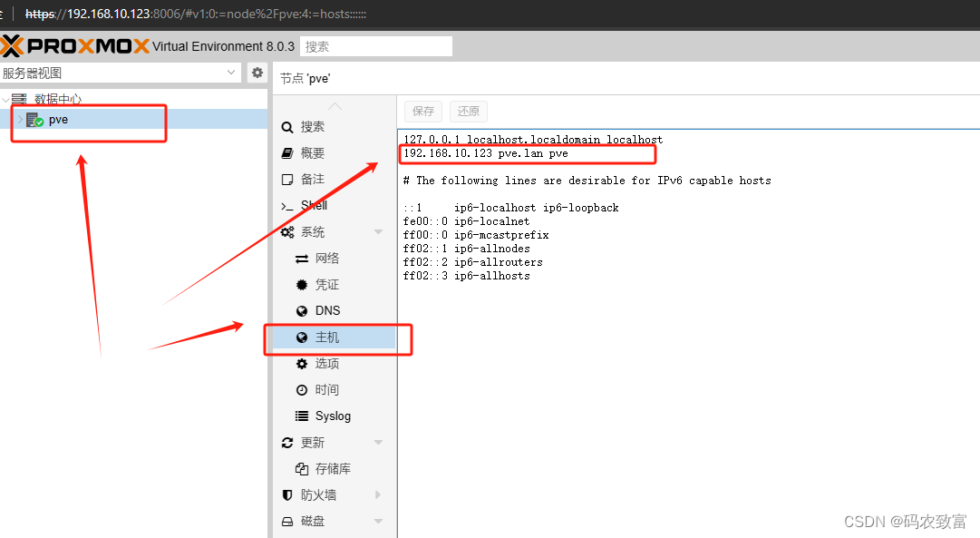The image size is (980, 538).
Task: Click the 保存 save button
Action: click(423, 111)
